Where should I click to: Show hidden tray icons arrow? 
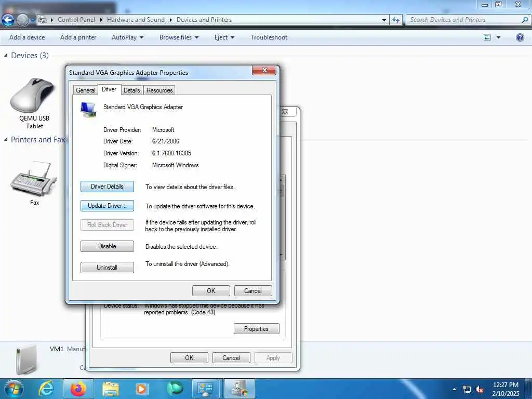[454, 389]
